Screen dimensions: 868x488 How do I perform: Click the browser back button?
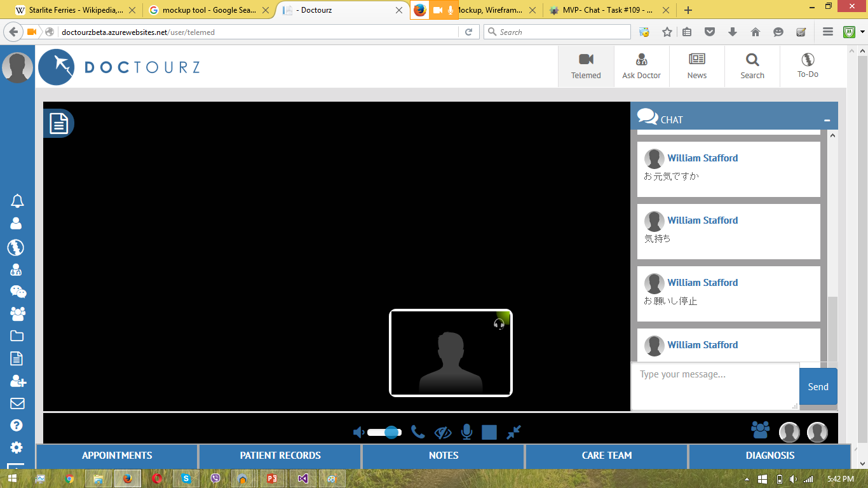click(14, 32)
